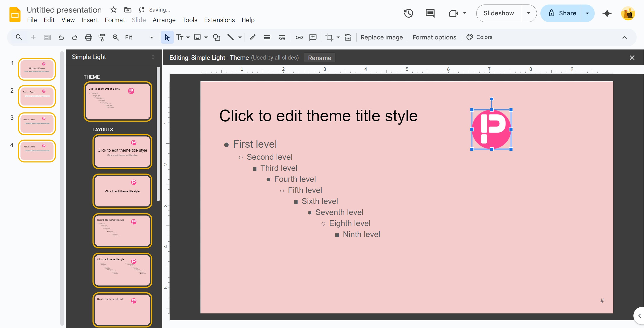Star the Untitled presentation

click(114, 10)
